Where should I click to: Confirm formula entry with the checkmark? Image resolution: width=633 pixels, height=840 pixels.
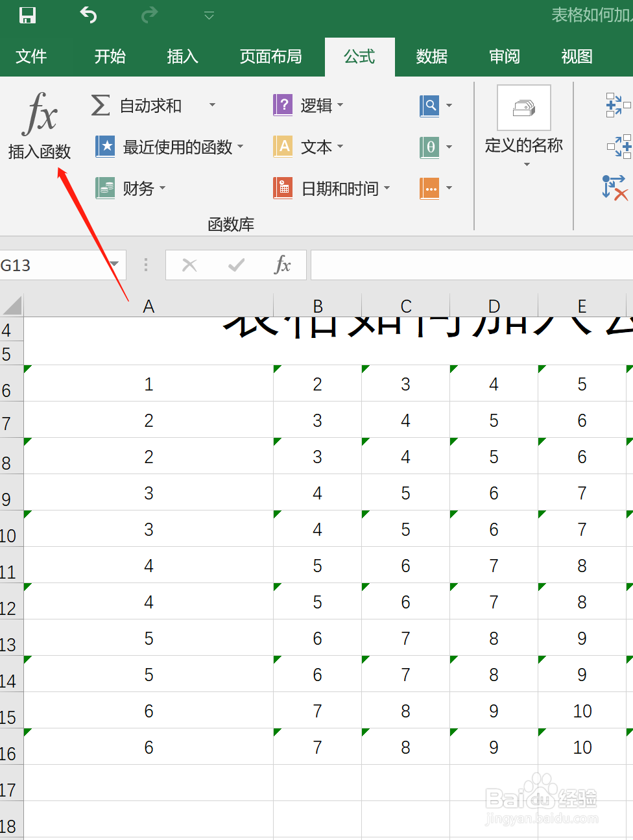tap(235, 265)
